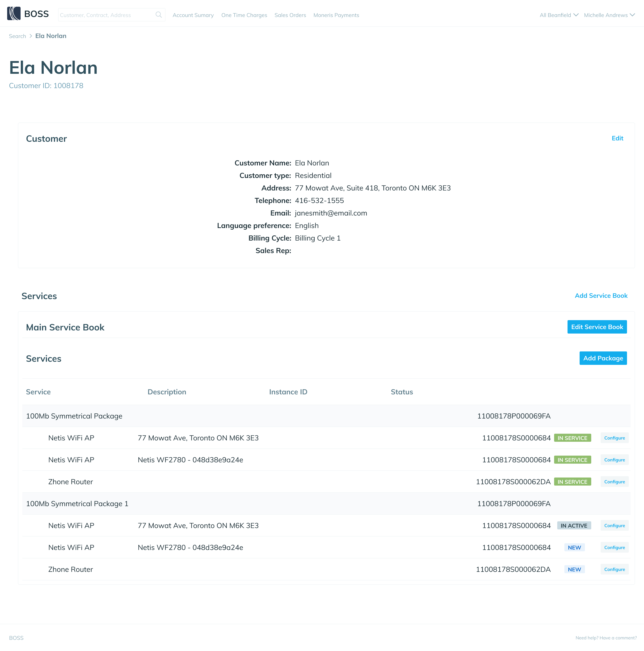The height and width of the screenshot is (651, 644).
Task: Click the breadcrumb chevron separator
Action: coord(31,36)
